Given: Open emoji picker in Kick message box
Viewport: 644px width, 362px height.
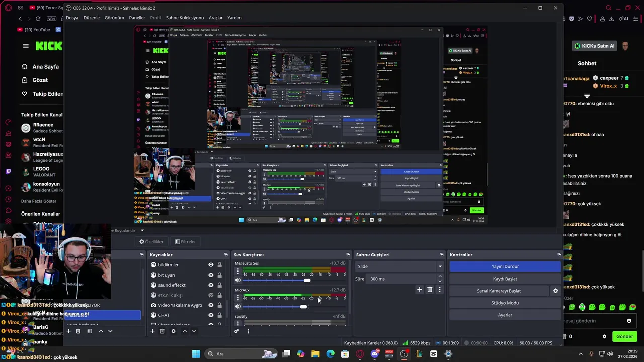Looking at the screenshot, I should coord(629,321).
